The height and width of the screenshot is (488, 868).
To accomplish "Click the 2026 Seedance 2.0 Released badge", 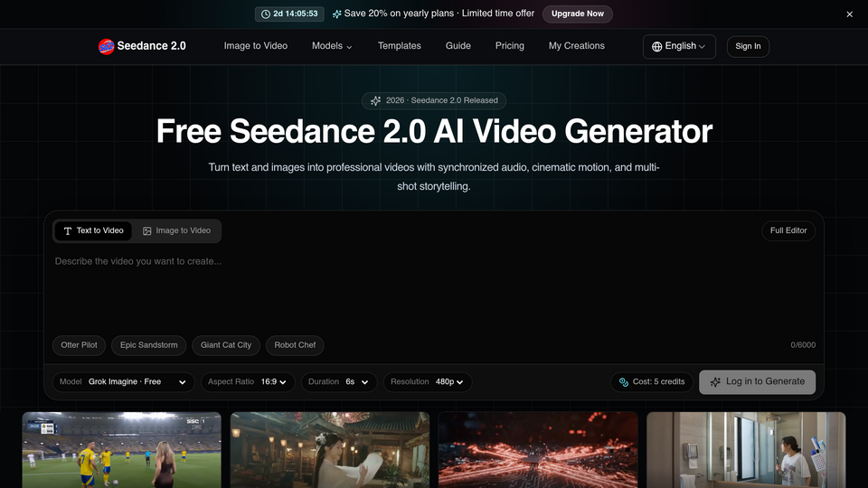I will point(434,100).
